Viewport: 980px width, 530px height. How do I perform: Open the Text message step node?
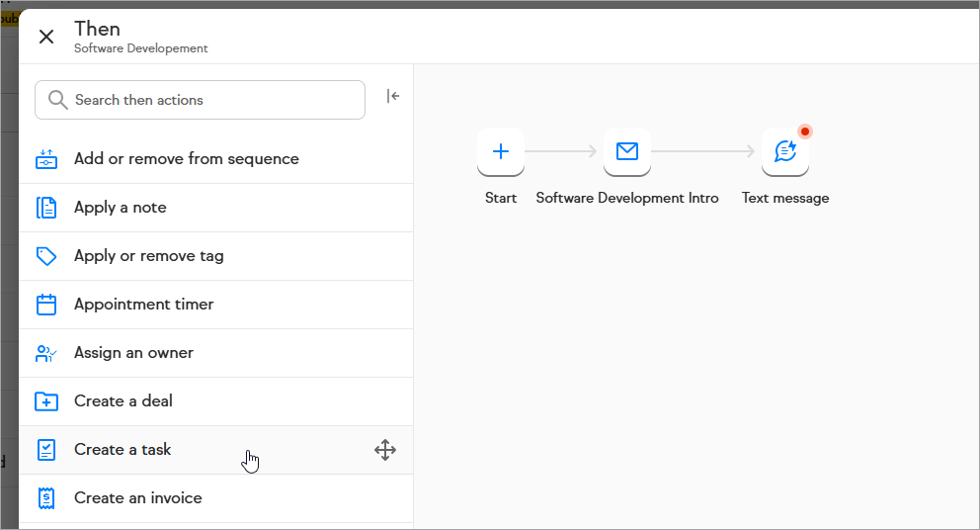pyautogui.click(x=785, y=151)
